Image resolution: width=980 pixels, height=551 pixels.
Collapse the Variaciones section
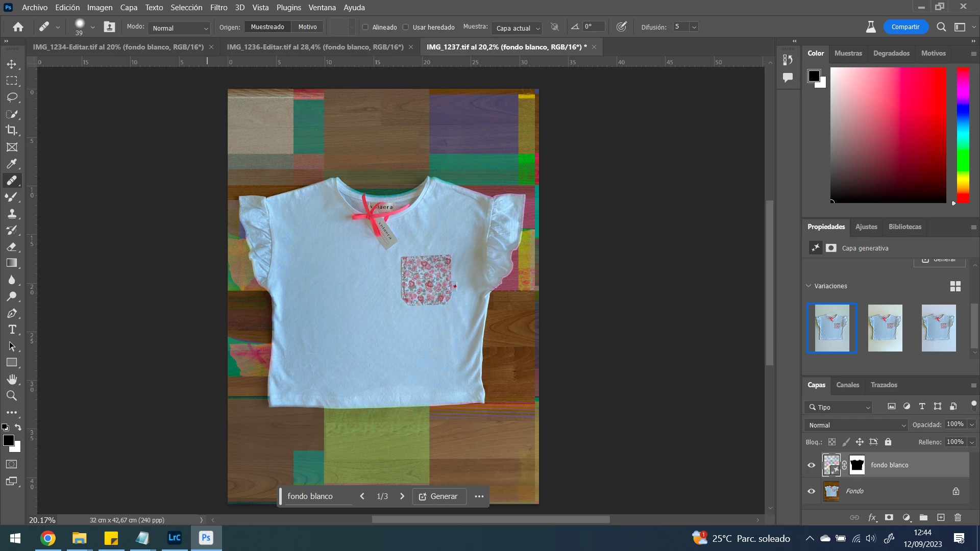[808, 286]
